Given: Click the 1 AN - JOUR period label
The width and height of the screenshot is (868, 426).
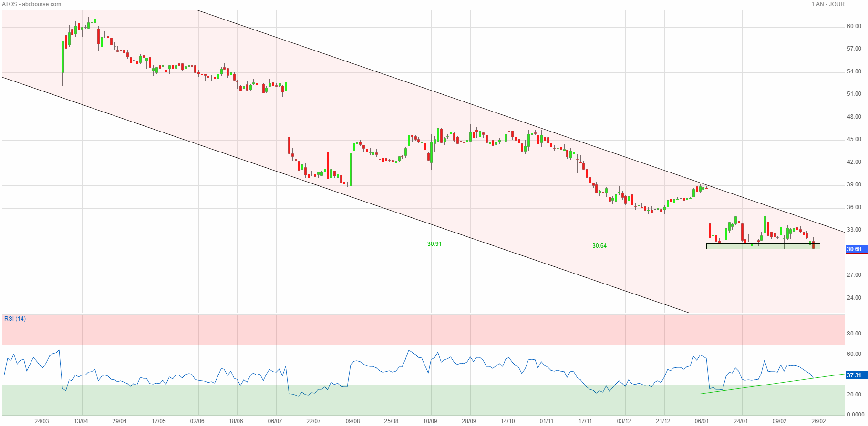Looking at the screenshot, I should (x=828, y=4).
